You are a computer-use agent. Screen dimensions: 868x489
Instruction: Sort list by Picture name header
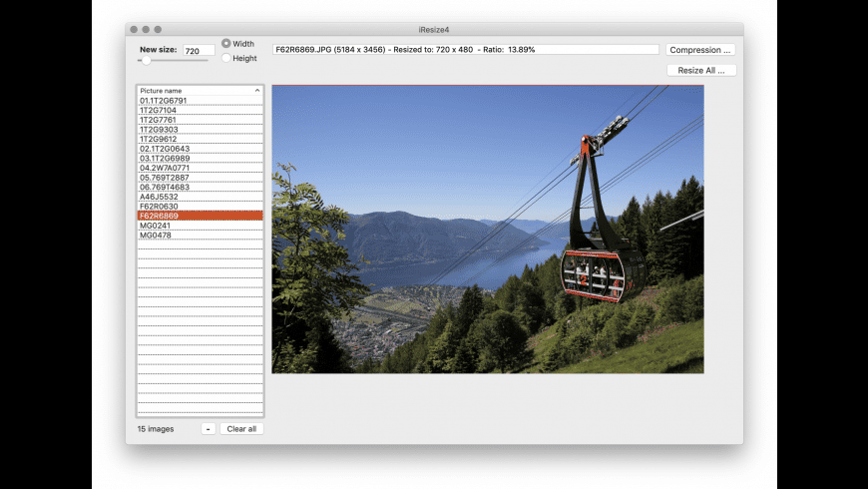(x=200, y=90)
